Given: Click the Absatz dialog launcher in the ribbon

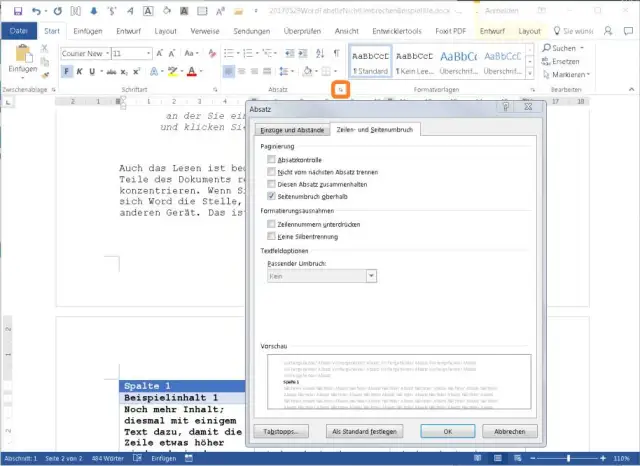Looking at the screenshot, I should click(341, 90).
